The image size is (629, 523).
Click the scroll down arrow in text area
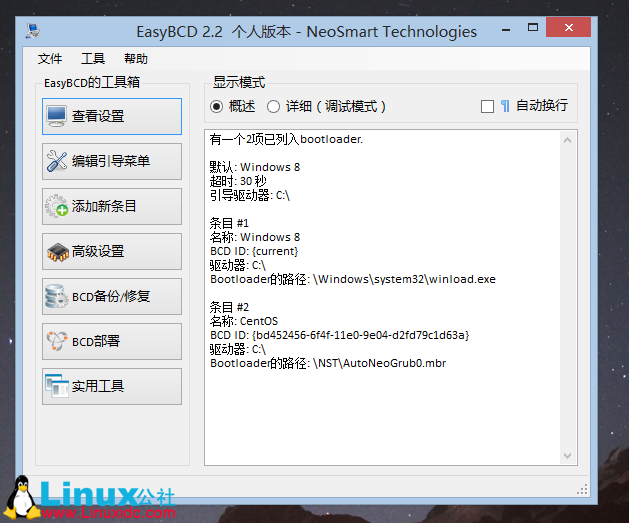pyautogui.click(x=567, y=455)
